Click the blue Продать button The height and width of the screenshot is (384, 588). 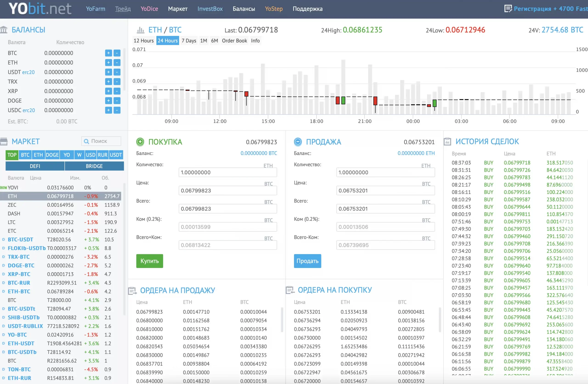(x=307, y=261)
